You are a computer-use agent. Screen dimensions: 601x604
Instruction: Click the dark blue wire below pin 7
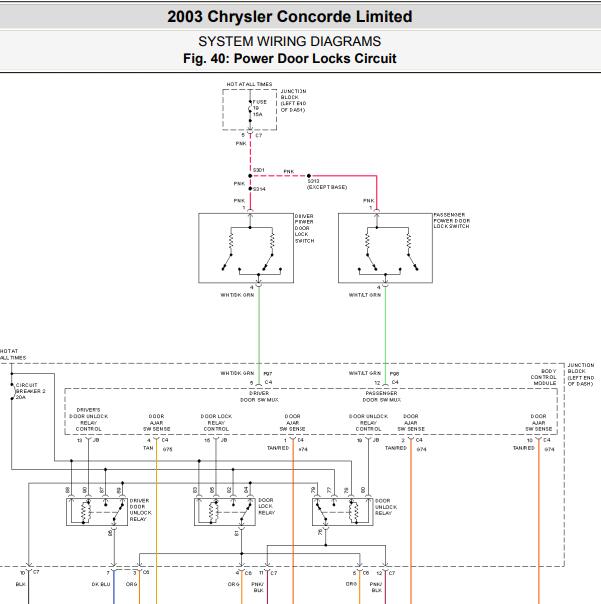coord(114,589)
